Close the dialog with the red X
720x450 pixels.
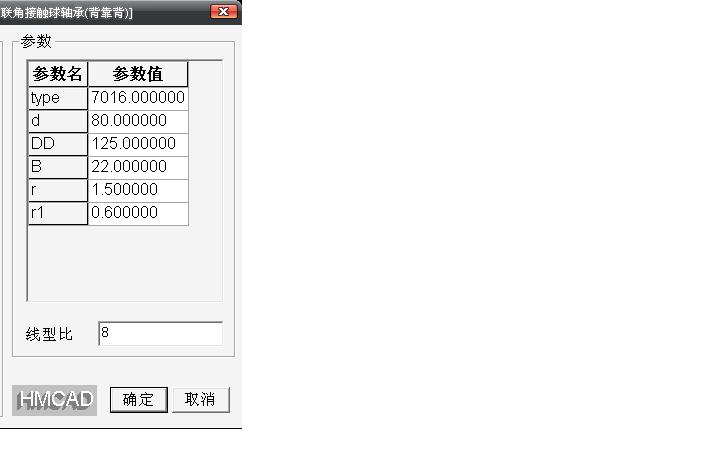point(224,11)
